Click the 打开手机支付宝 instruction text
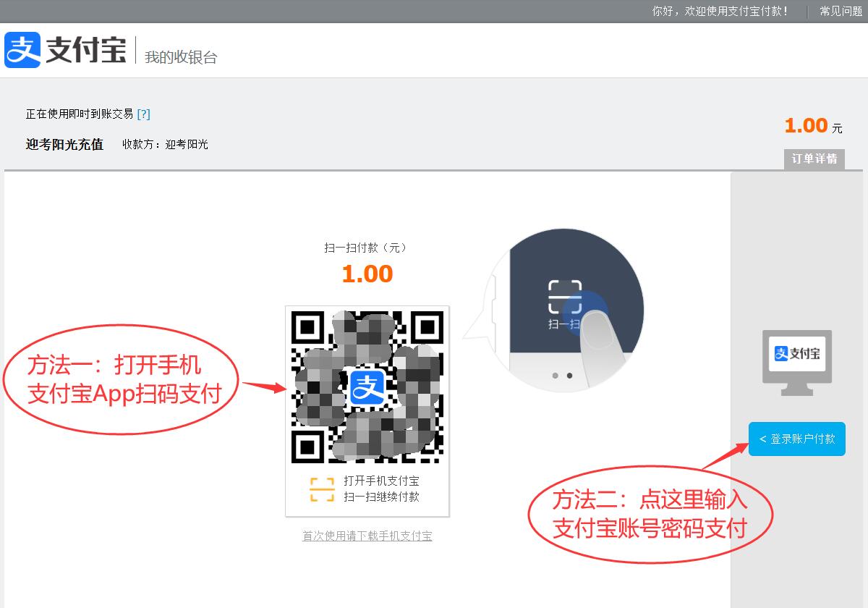868x608 pixels. (x=381, y=481)
